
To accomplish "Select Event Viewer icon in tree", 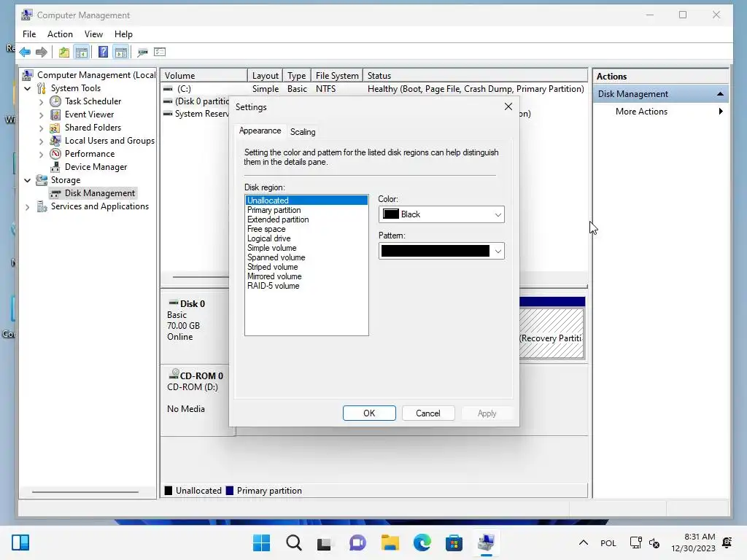I will 55,114.
